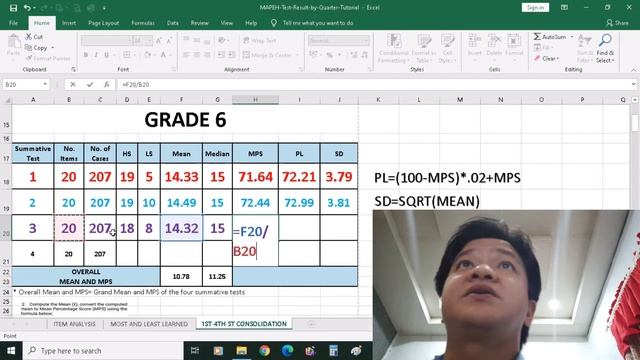
Task: Open Task View on the taskbar
Action: (195, 351)
